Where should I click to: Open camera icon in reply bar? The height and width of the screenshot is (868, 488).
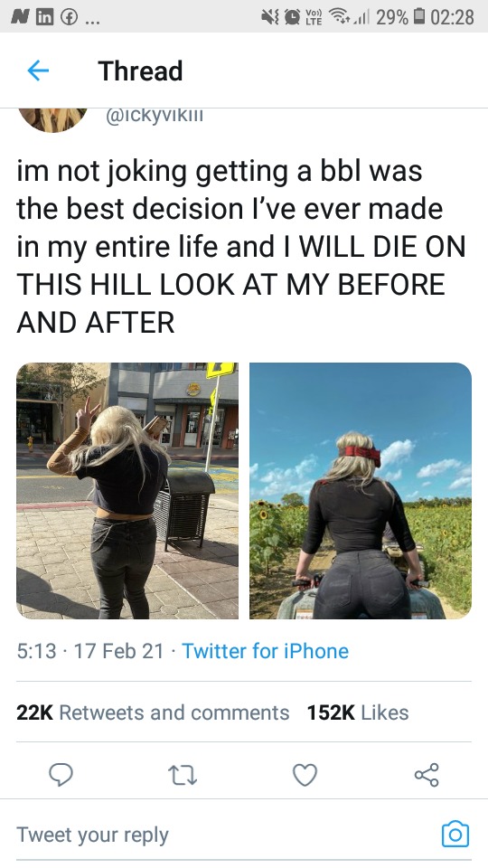[x=455, y=835]
